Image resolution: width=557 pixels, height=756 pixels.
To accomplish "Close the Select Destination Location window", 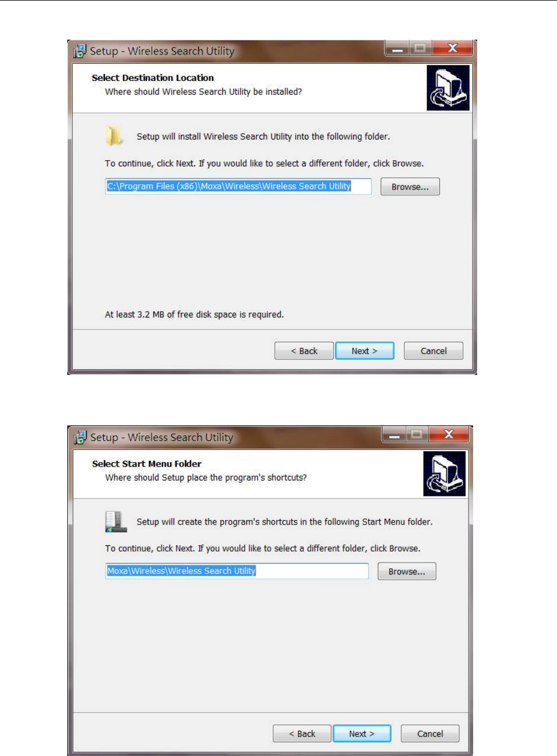I will pos(452,48).
